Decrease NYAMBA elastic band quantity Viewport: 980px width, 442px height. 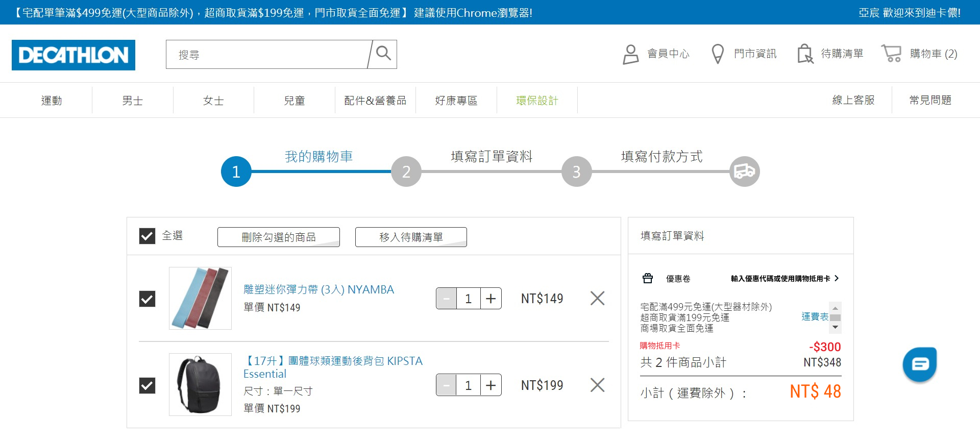pyautogui.click(x=447, y=299)
